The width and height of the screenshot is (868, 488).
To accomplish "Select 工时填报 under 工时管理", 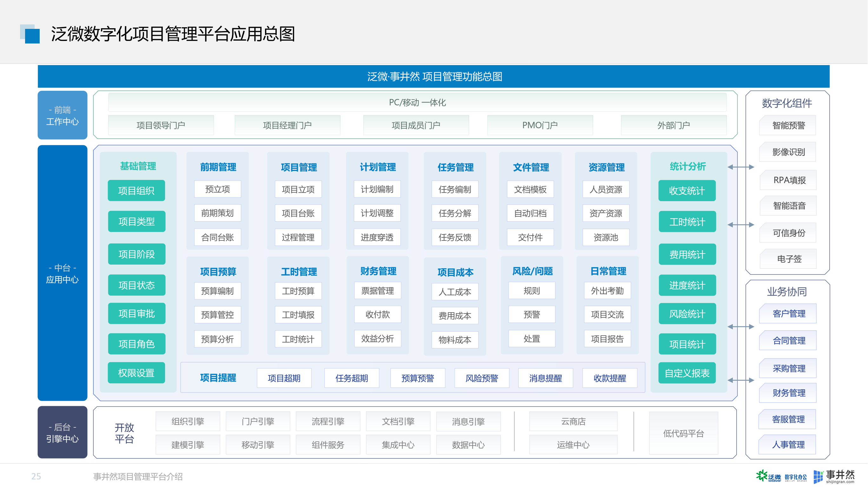I will [298, 314].
